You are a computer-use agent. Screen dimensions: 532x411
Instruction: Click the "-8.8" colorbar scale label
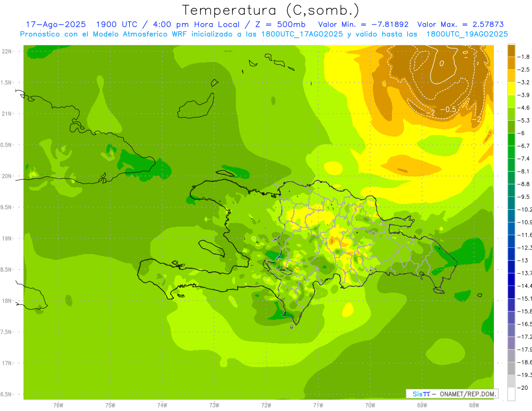click(x=524, y=184)
